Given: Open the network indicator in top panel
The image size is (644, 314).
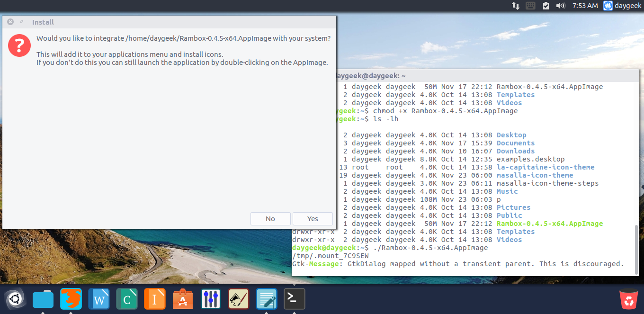Looking at the screenshot, I should (516, 6).
